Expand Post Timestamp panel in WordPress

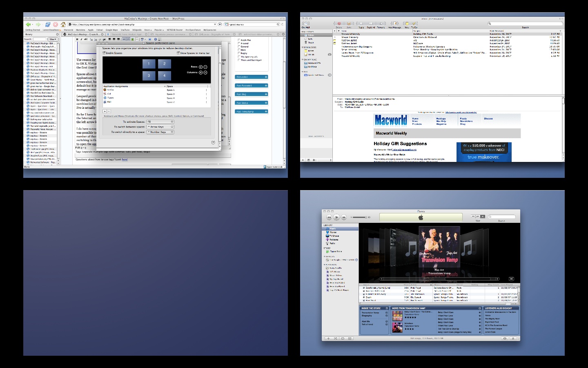[x=266, y=111]
